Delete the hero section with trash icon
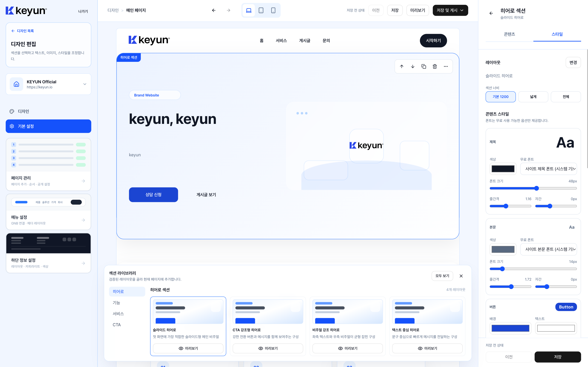 435,66
